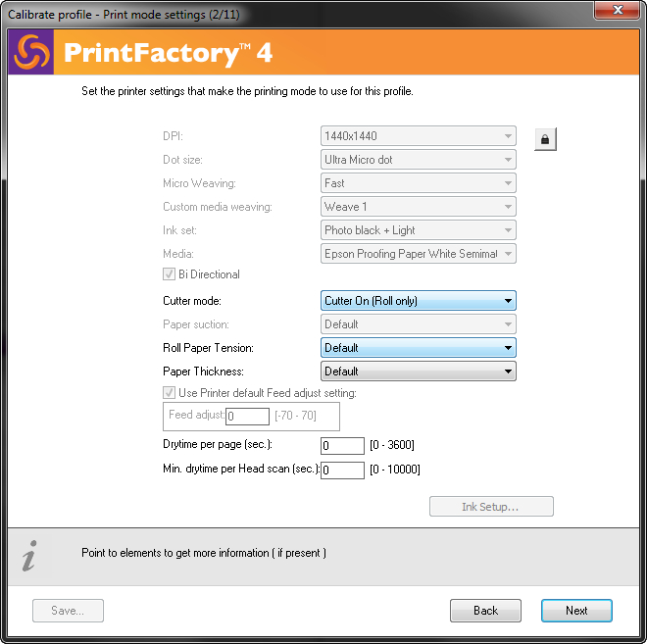647x644 pixels.
Task: Click the PrintFactory swirl logo
Action: (31, 52)
